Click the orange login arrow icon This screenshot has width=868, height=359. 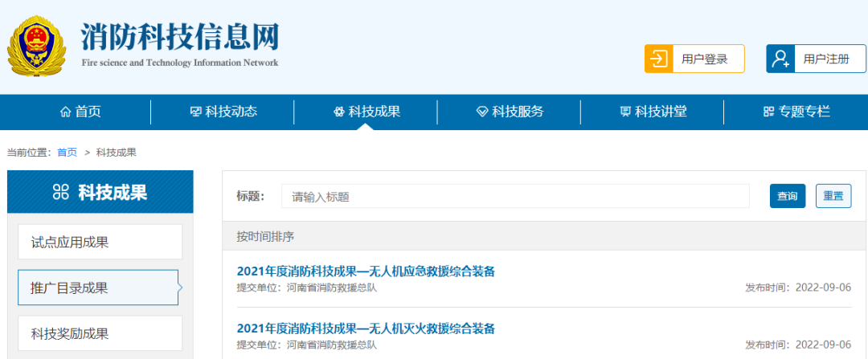(x=658, y=59)
